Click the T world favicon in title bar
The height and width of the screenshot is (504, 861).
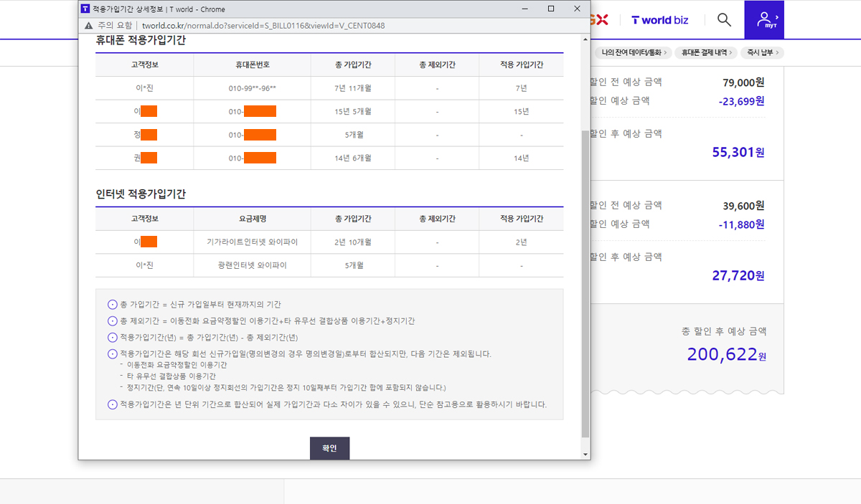point(85,9)
